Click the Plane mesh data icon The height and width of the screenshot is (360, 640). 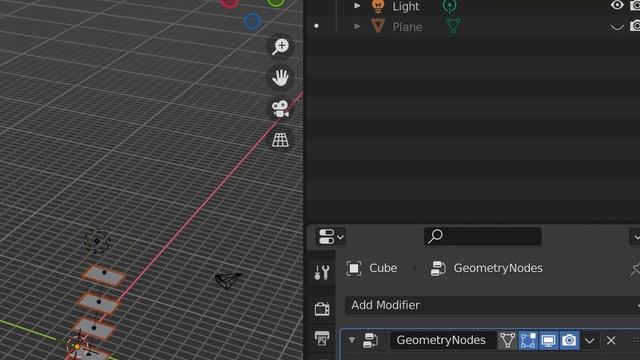point(453,26)
